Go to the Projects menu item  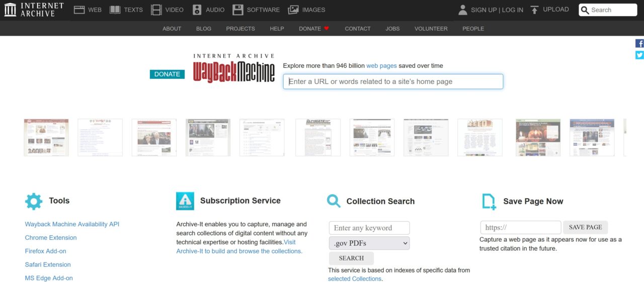[240, 29]
